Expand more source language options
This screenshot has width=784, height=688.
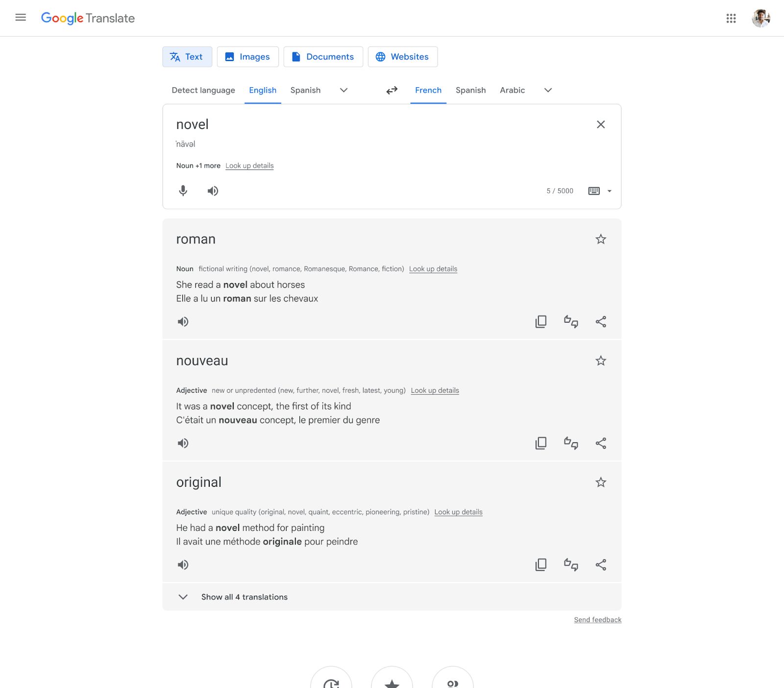tap(343, 91)
